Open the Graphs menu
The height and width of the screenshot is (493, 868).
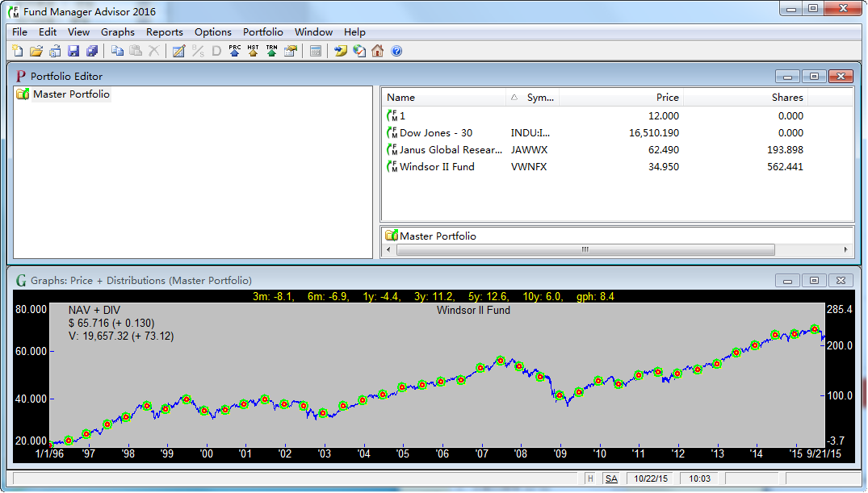pyautogui.click(x=118, y=32)
